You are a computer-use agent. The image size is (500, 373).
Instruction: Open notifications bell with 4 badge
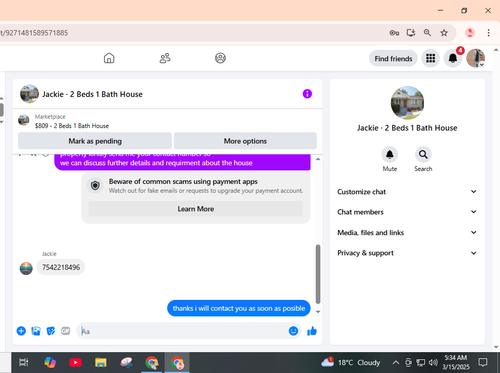coord(453,58)
